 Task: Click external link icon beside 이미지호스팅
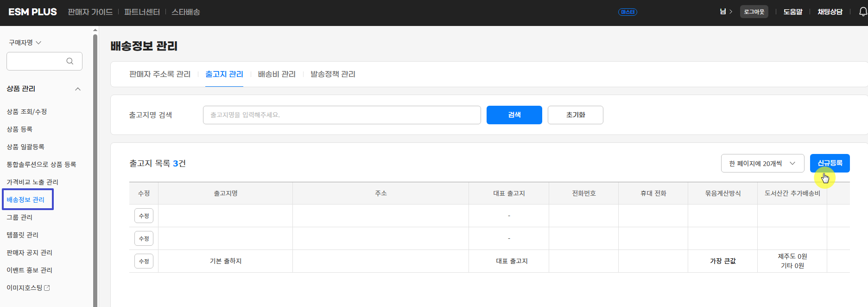[x=47, y=288]
